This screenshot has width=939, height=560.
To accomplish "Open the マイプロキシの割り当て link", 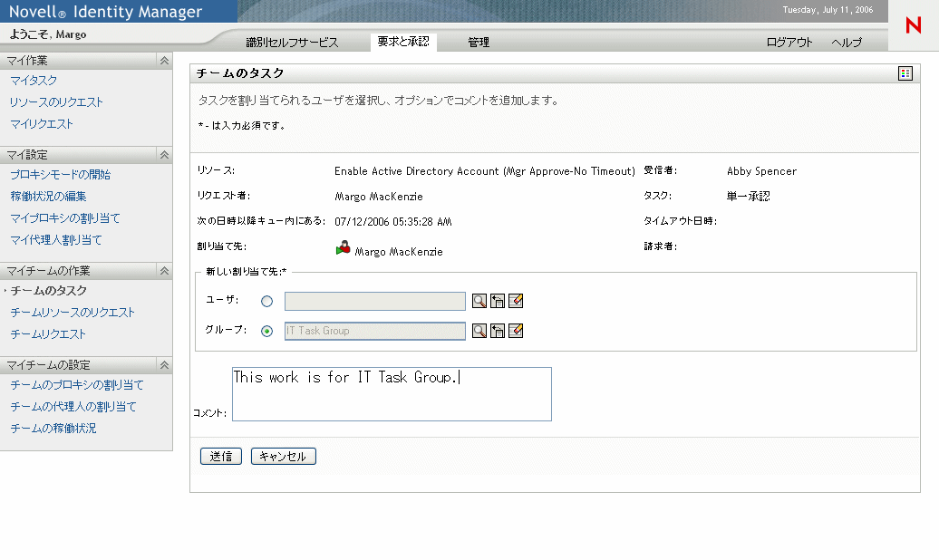I will click(64, 218).
